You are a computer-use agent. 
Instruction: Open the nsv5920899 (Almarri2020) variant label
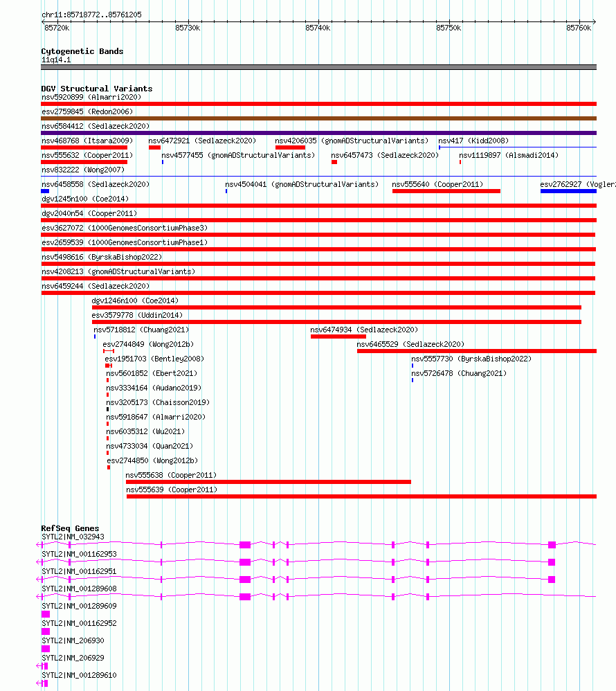click(x=91, y=97)
